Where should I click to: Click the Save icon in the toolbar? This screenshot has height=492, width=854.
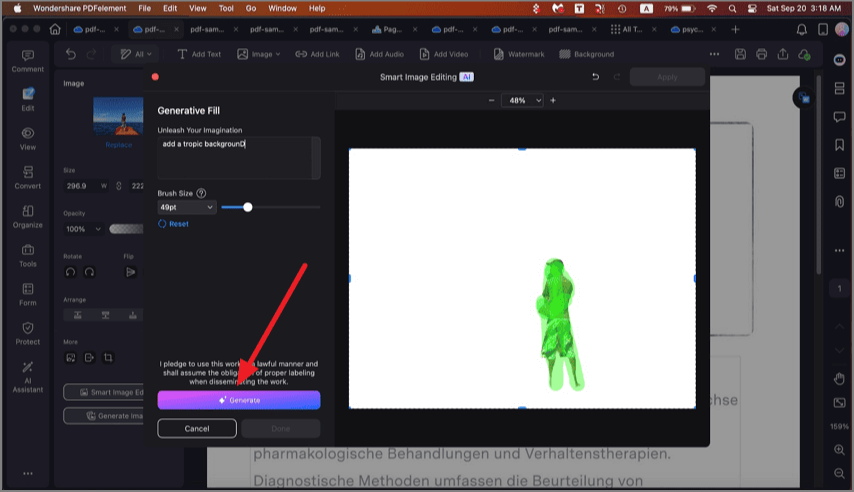740,54
